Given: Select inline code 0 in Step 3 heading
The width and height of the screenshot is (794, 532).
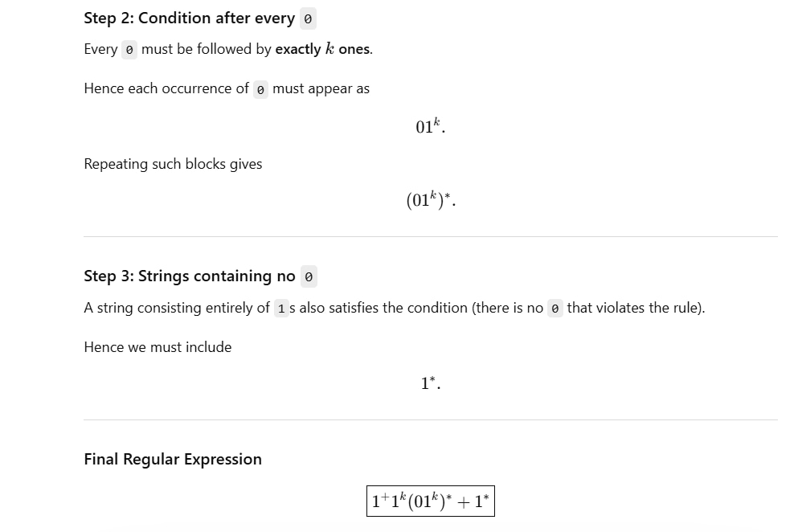Looking at the screenshot, I should (x=309, y=277).
